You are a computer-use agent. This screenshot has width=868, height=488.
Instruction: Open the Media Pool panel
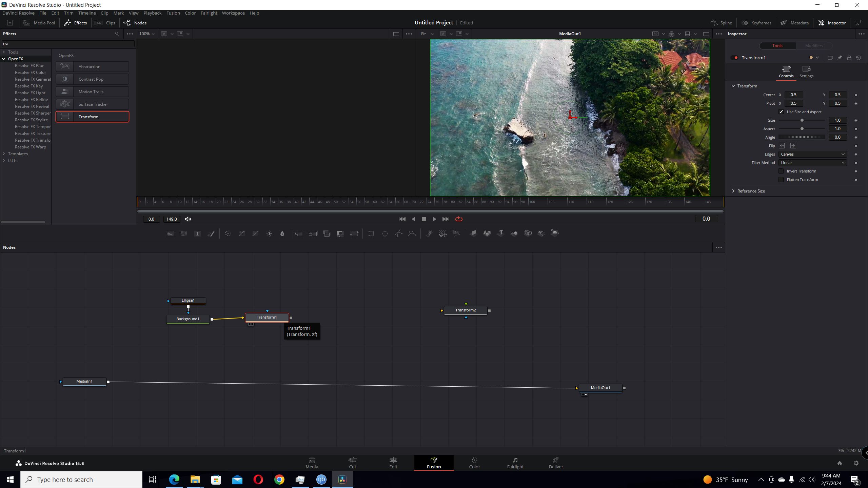[x=39, y=23]
